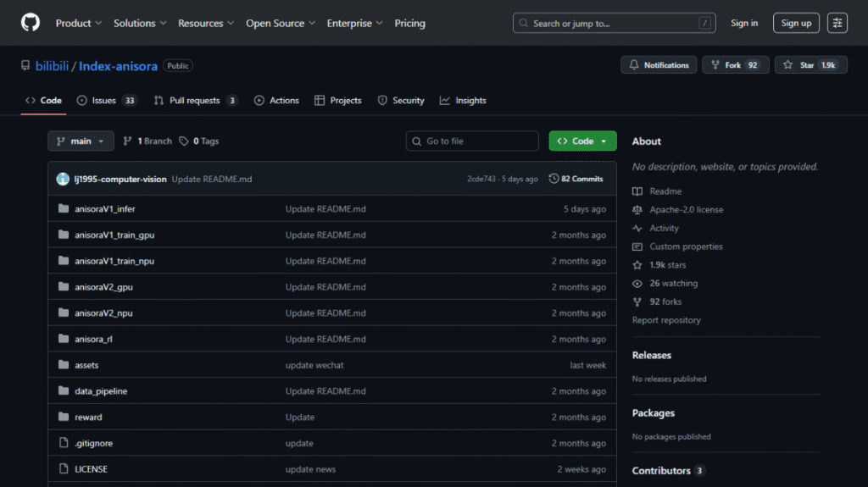The height and width of the screenshot is (487, 868).
Task: View the 82 Commits history
Action: 576,179
